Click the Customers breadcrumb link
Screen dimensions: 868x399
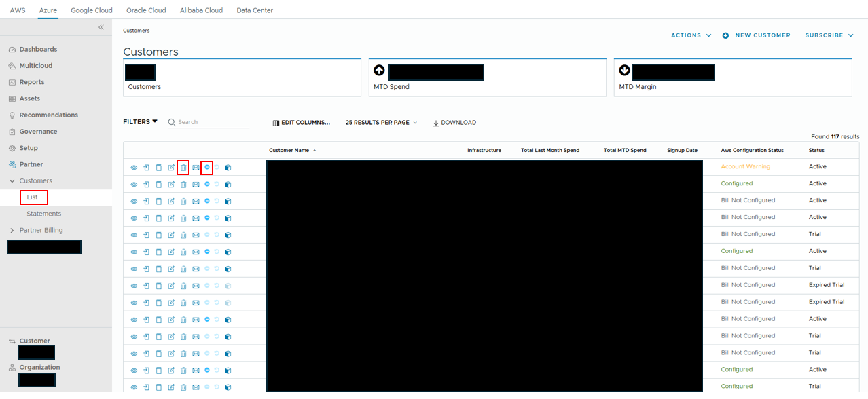137,31
